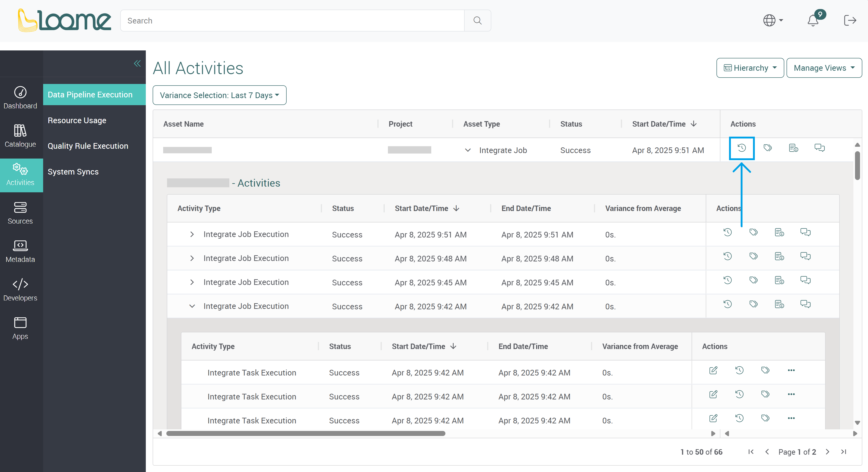The image size is (868, 472).
Task: Open details icon for the Integrate Job row
Action: point(794,148)
